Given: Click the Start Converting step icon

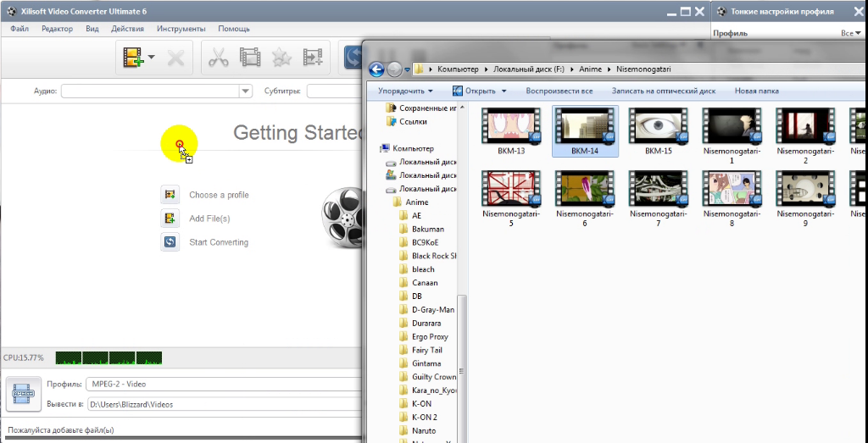Looking at the screenshot, I should coord(170,242).
